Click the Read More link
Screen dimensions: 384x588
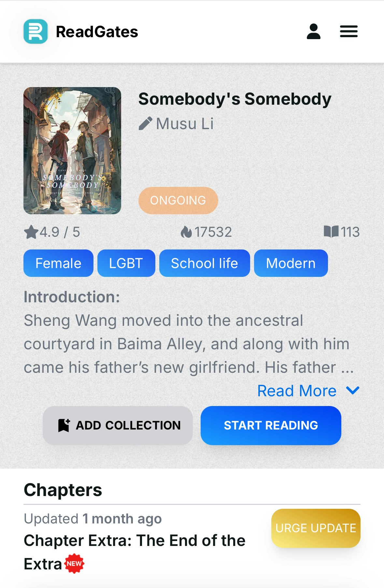click(297, 391)
